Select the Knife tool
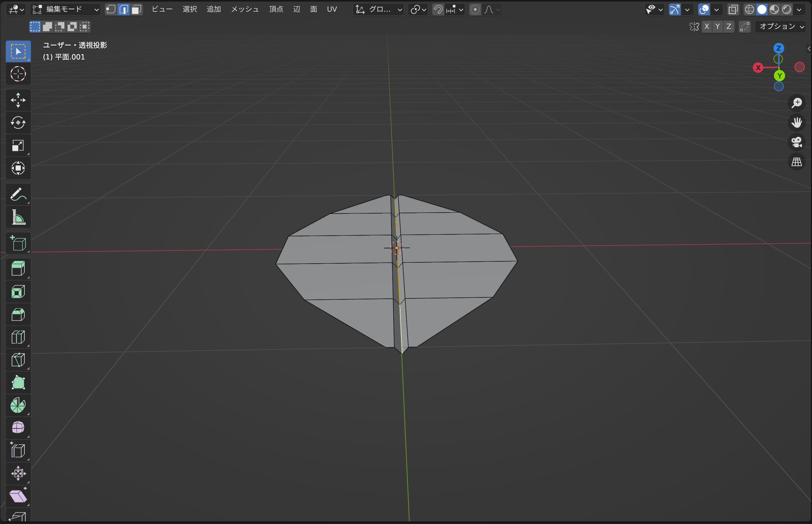Image resolution: width=812 pixels, height=524 pixels. (x=18, y=360)
